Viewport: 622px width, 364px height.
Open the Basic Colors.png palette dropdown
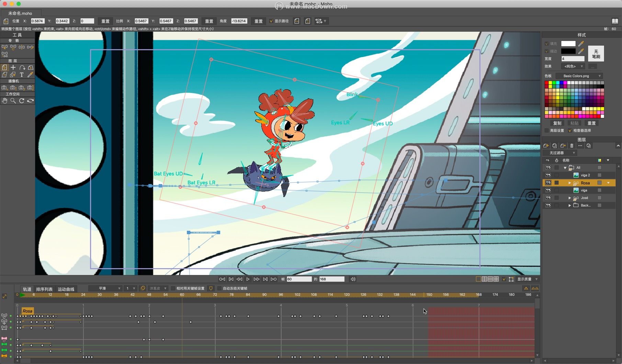[579, 76]
